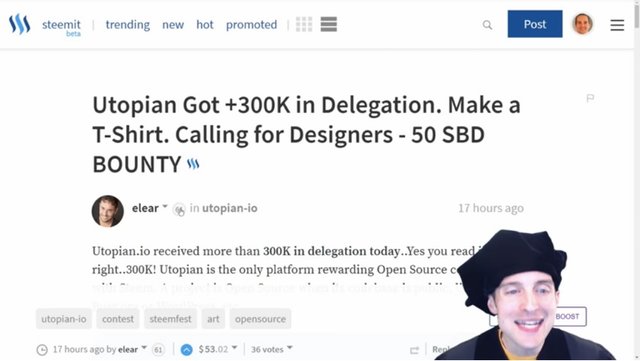Open the utopian-io category link
640x361 pixels.
click(x=230, y=208)
